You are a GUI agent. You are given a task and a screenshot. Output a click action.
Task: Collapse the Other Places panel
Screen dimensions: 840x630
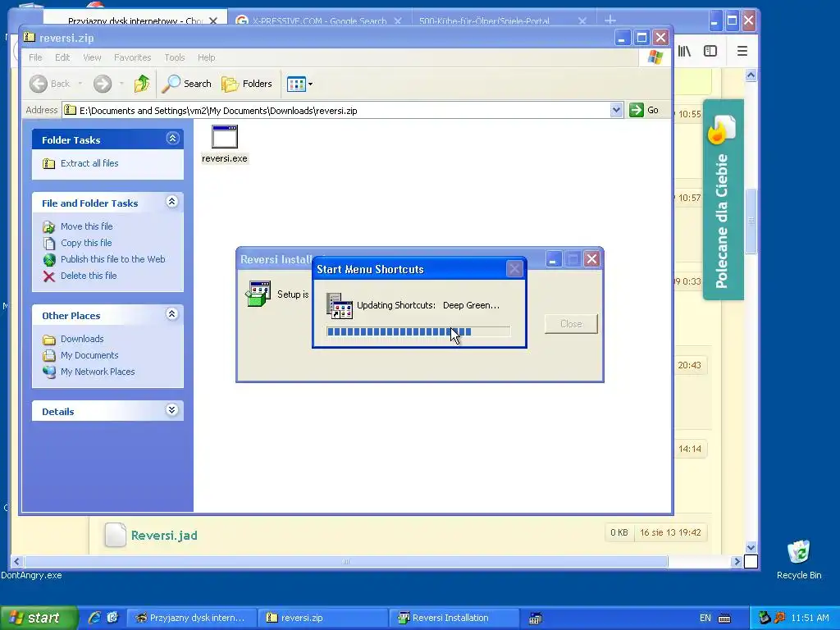coord(172,314)
